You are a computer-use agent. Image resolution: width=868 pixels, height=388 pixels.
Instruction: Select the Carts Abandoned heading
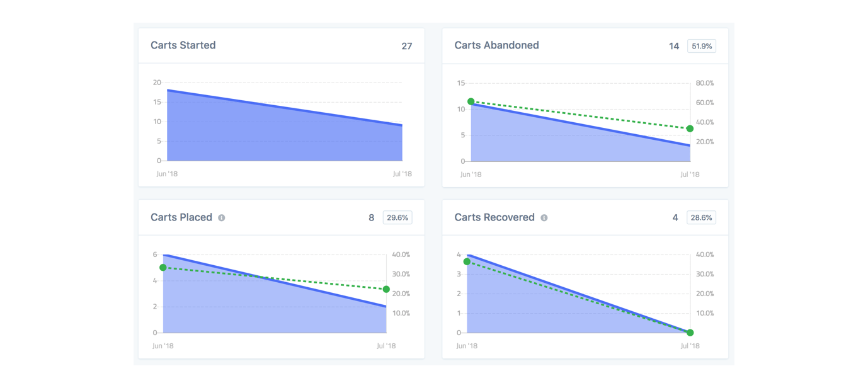(496, 45)
